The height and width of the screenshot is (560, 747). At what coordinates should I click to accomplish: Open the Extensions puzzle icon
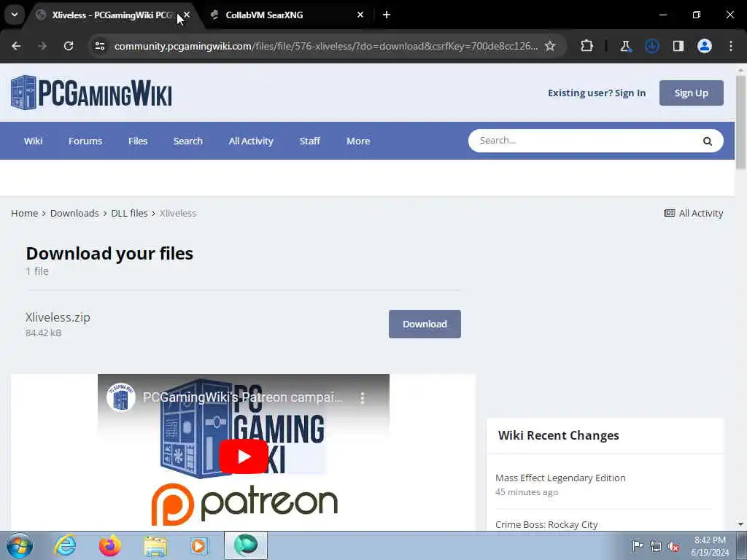587,46
